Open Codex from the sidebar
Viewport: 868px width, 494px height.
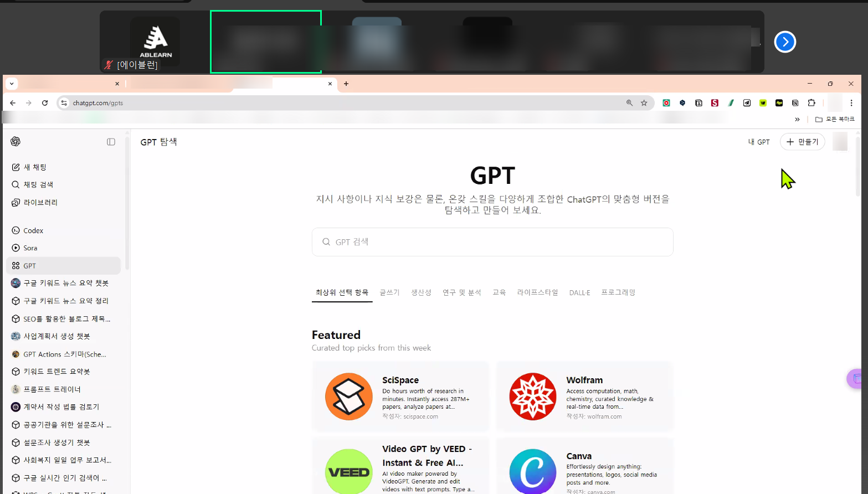(x=64, y=230)
